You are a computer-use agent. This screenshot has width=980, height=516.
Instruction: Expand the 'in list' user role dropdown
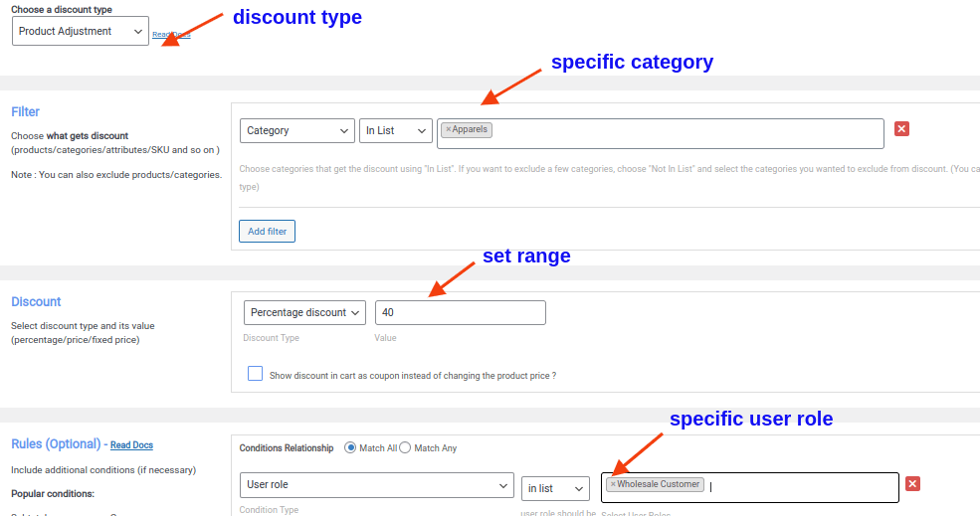(x=555, y=488)
